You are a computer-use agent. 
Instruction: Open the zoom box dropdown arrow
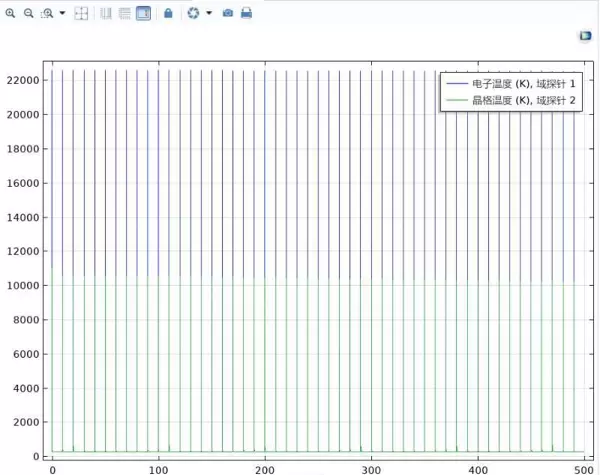pyautogui.click(x=62, y=14)
